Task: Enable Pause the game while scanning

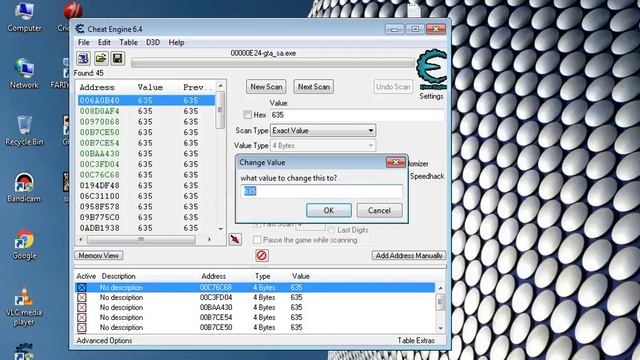Action: coord(257,240)
